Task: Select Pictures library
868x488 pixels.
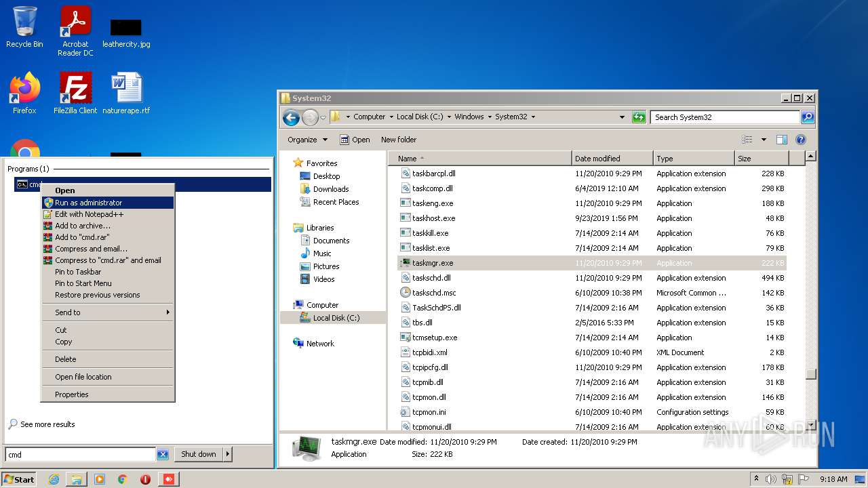Action: (x=326, y=266)
